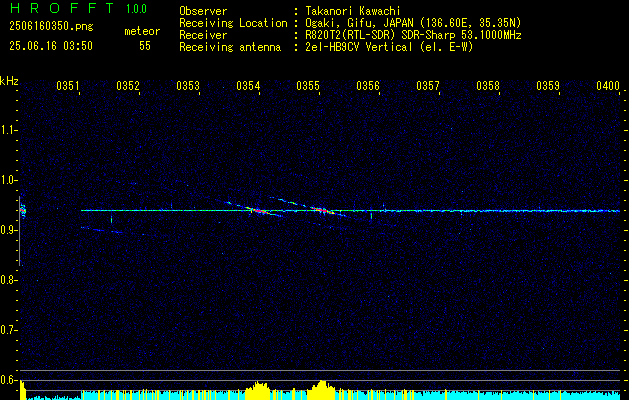Click the 0.7 kHz axis label
The width and height of the screenshot is (629, 400).
point(8,331)
